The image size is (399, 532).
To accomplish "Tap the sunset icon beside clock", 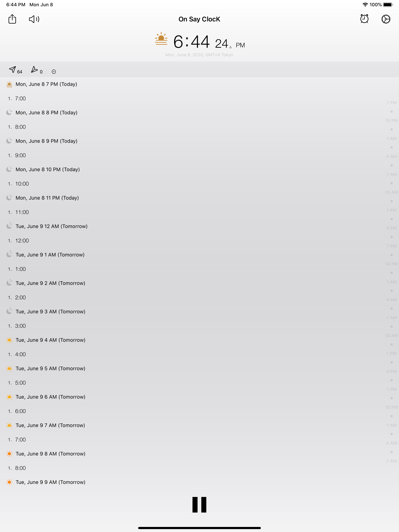I will click(x=161, y=39).
